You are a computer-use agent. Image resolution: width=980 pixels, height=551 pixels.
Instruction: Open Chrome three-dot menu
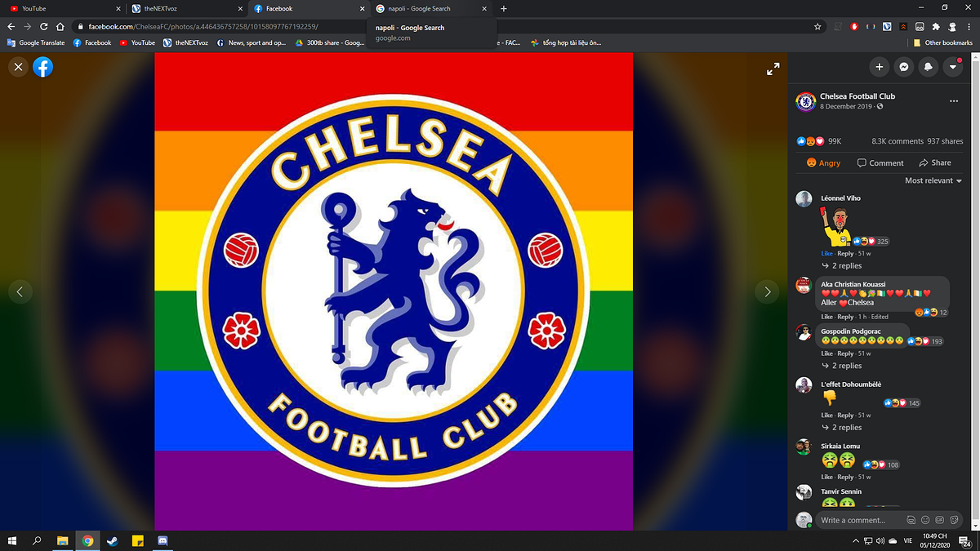click(969, 26)
